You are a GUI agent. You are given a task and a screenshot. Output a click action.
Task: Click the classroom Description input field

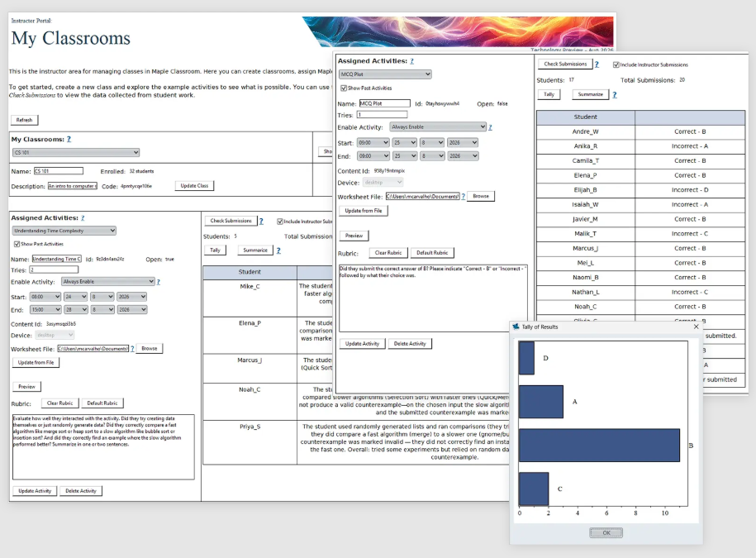73,186
